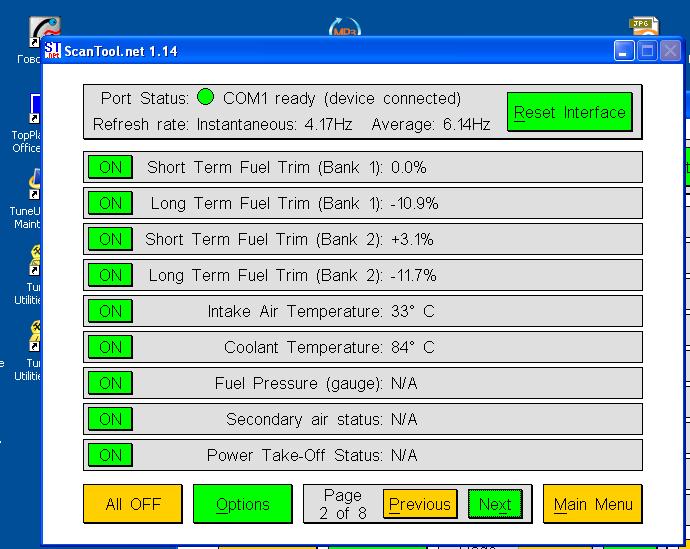
Task: Toggle Power Take-Off Status sensor
Action: click(x=110, y=455)
